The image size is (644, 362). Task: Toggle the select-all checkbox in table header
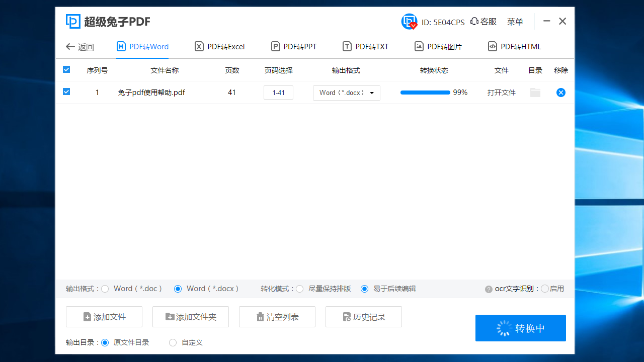pos(66,70)
